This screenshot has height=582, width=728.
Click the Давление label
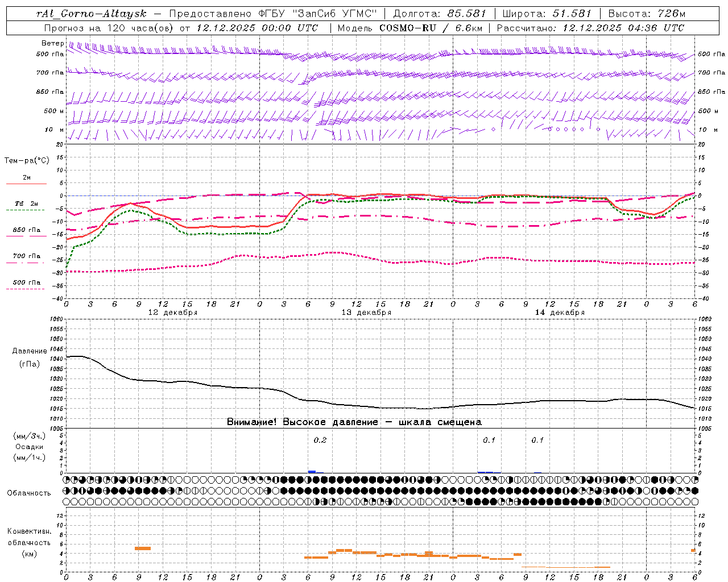point(30,351)
